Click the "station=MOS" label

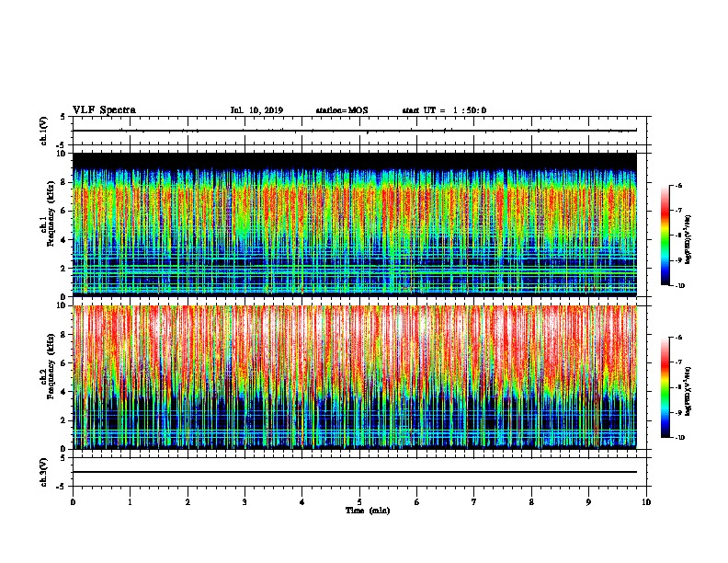(342, 110)
